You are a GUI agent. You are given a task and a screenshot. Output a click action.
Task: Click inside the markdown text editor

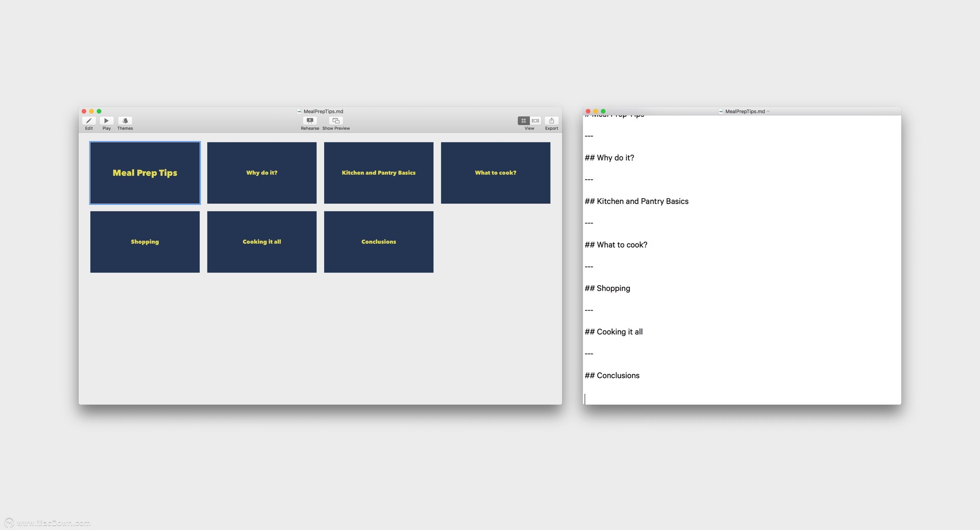coord(740,261)
